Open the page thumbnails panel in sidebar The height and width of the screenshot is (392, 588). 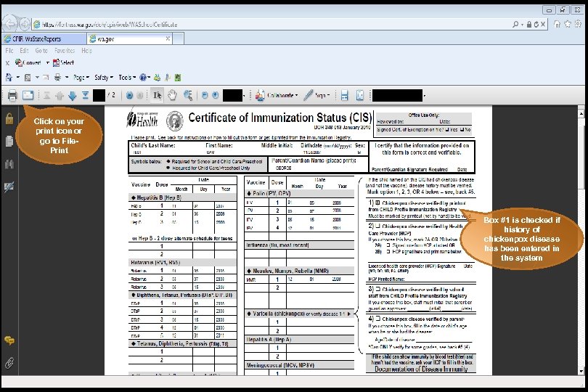(9, 141)
